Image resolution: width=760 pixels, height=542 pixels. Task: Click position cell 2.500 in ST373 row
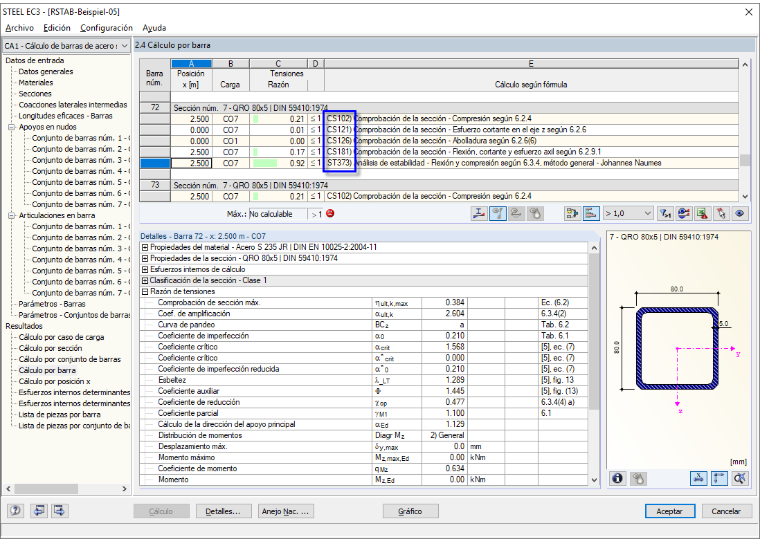pyautogui.click(x=191, y=163)
